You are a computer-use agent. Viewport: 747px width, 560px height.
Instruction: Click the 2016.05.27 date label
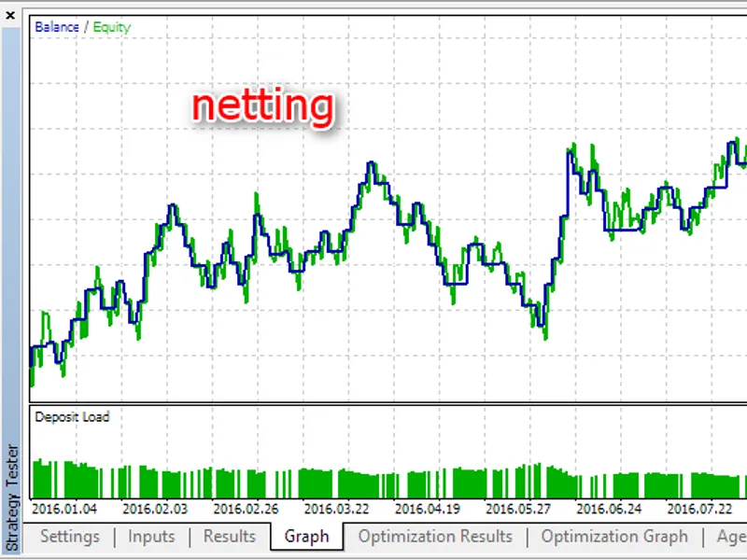click(x=518, y=509)
